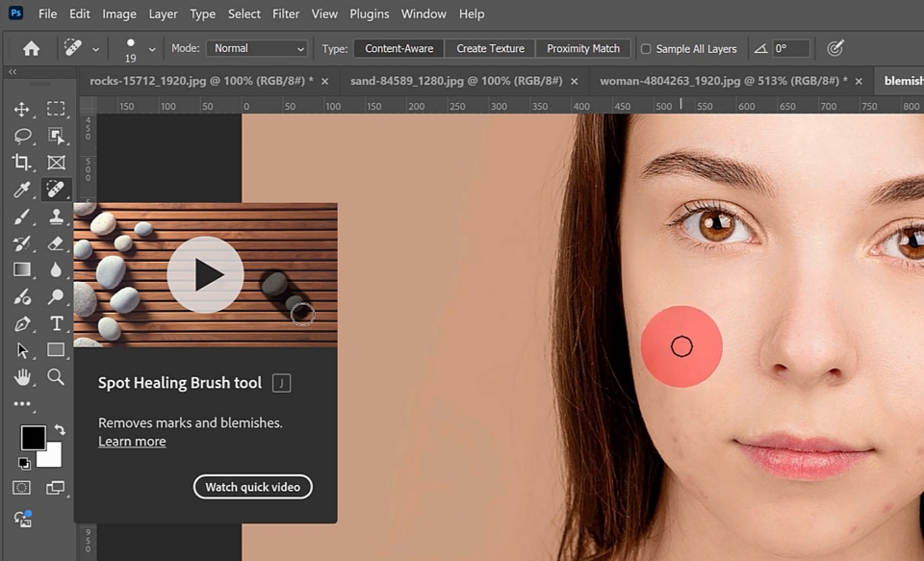924x561 pixels.
Task: Follow the Learn more link
Action: click(132, 442)
